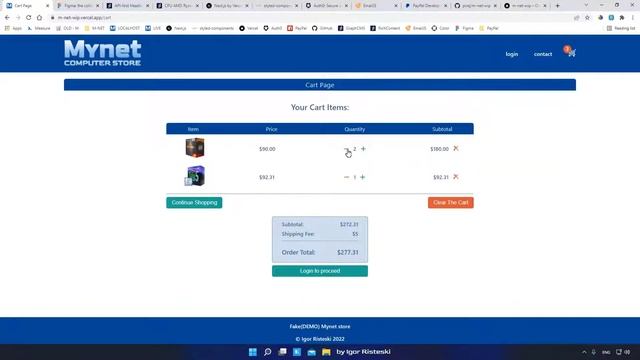This screenshot has width=640, height=360.
Task: Decrease quantity of the $90.00 item
Action: click(347, 149)
